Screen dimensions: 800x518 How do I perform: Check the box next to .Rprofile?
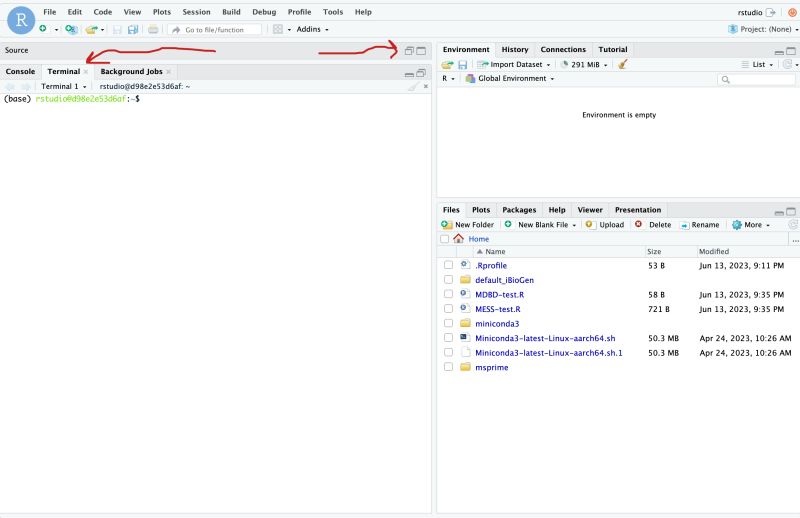coord(448,265)
